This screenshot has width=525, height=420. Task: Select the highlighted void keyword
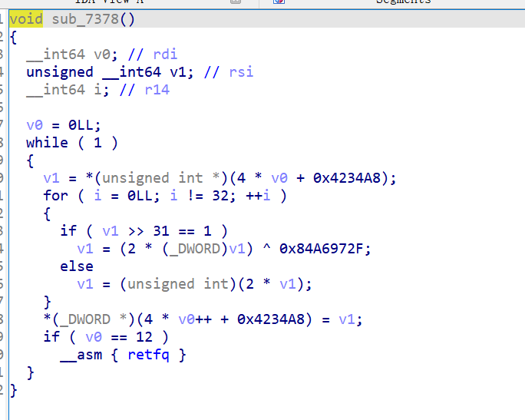coord(27,18)
